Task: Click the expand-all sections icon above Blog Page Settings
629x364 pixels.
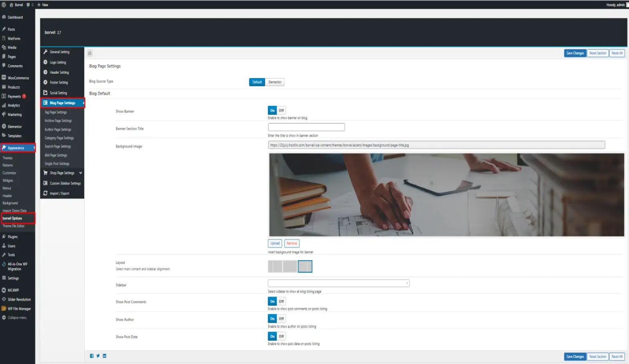Action: pyautogui.click(x=90, y=53)
